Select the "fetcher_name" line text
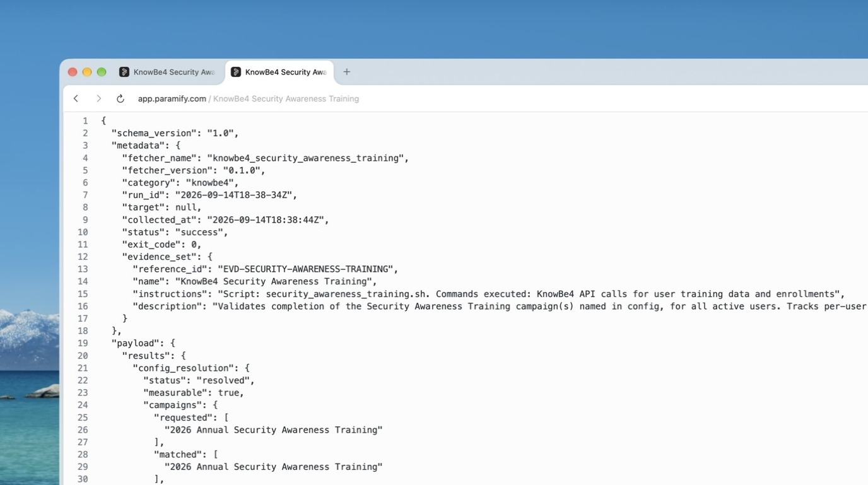Screen dimensions: 868x485 tap(265, 158)
